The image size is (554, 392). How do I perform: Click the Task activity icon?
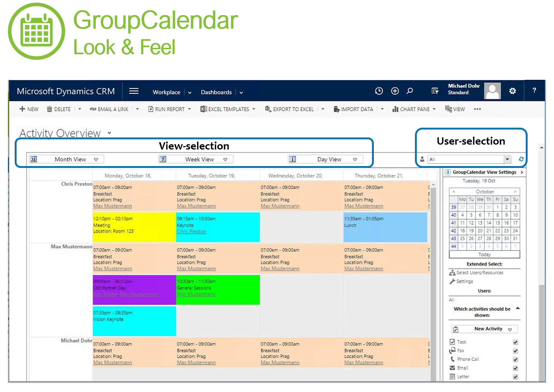(453, 342)
